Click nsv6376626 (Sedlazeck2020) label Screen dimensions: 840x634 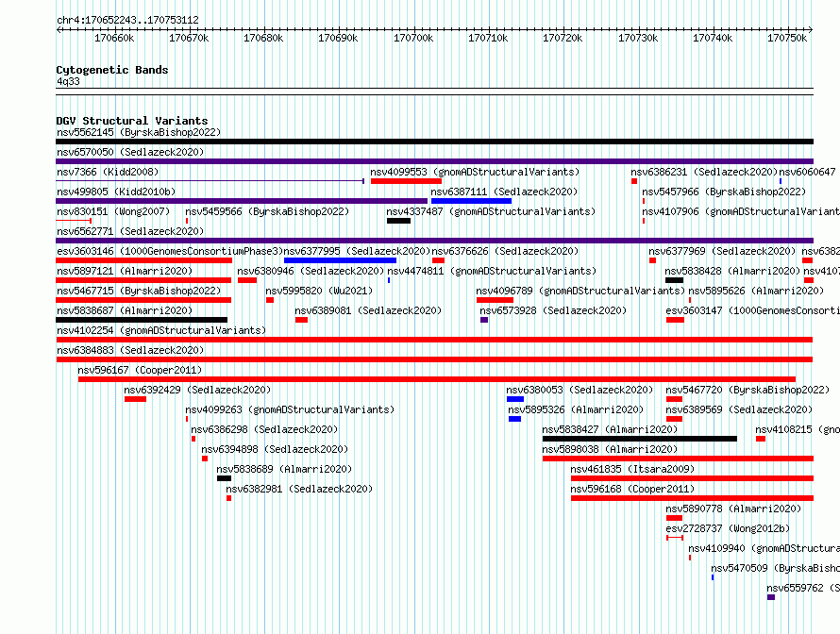click(x=505, y=251)
